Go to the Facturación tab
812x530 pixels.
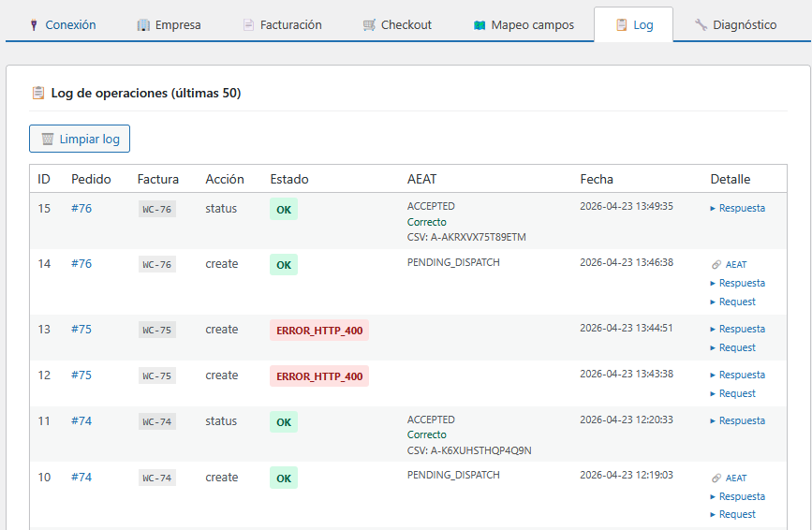[282, 25]
